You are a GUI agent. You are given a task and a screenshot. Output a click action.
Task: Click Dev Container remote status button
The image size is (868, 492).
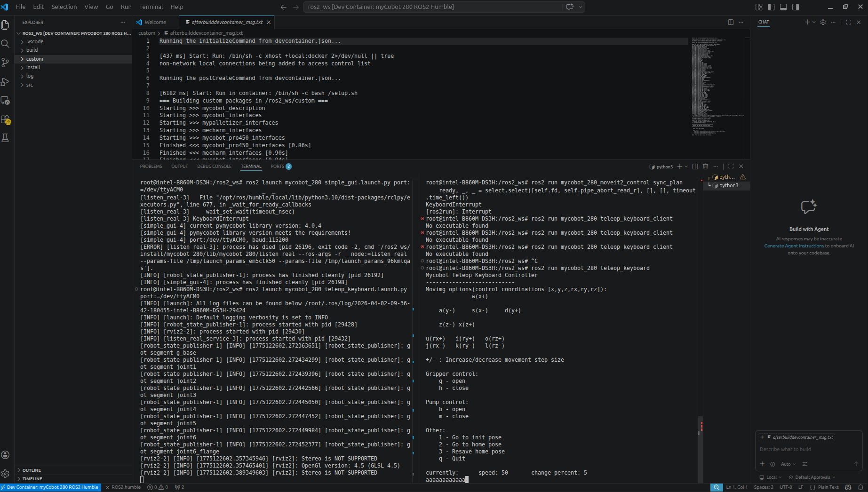point(50,487)
